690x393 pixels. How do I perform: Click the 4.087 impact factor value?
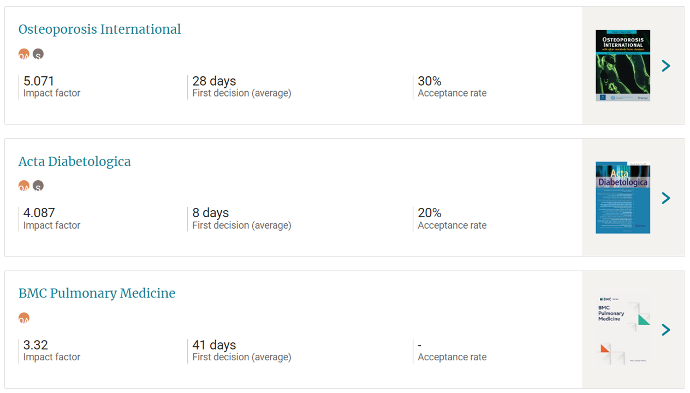(x=39, y=213)
